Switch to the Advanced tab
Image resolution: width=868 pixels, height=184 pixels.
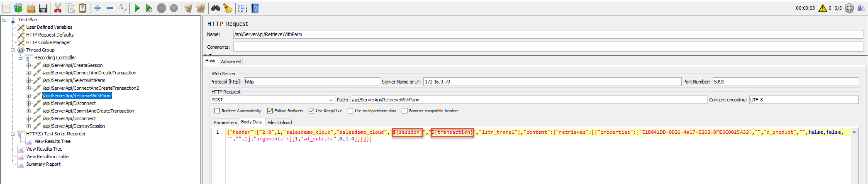(231, 61)
